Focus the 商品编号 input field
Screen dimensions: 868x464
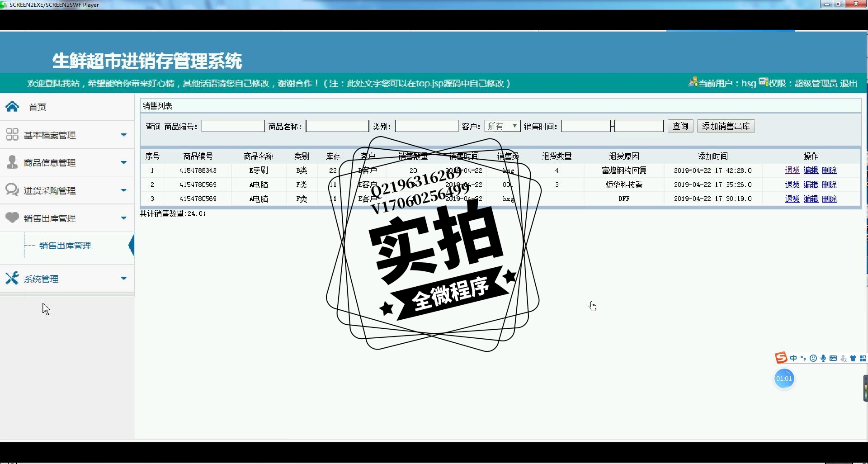point(233,126)
